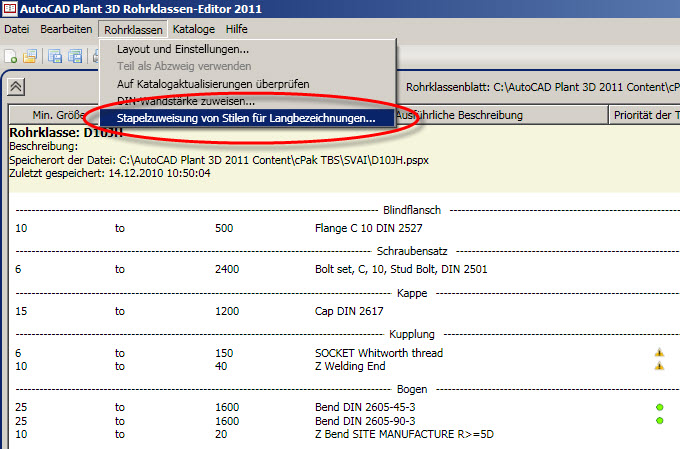Open the Bearbeiten menu
This screenshot has height=449, width=680.
[66, 29]
